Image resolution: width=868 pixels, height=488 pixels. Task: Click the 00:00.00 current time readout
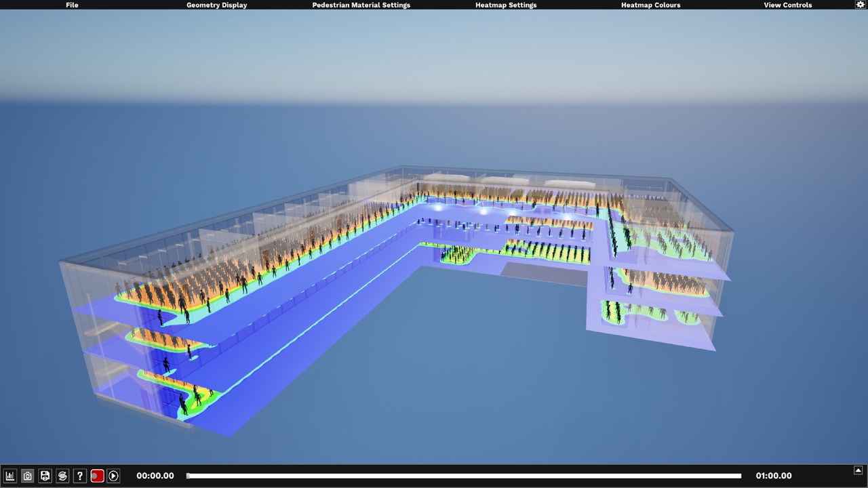pyautogui.click(x=155, y=476)
